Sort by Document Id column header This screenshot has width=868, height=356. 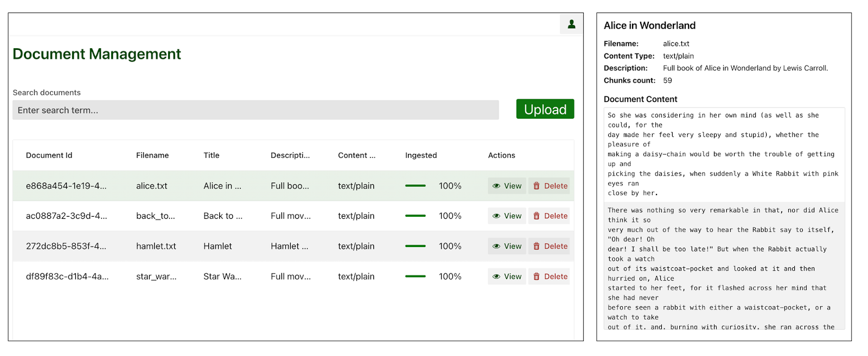coord(49,156)
